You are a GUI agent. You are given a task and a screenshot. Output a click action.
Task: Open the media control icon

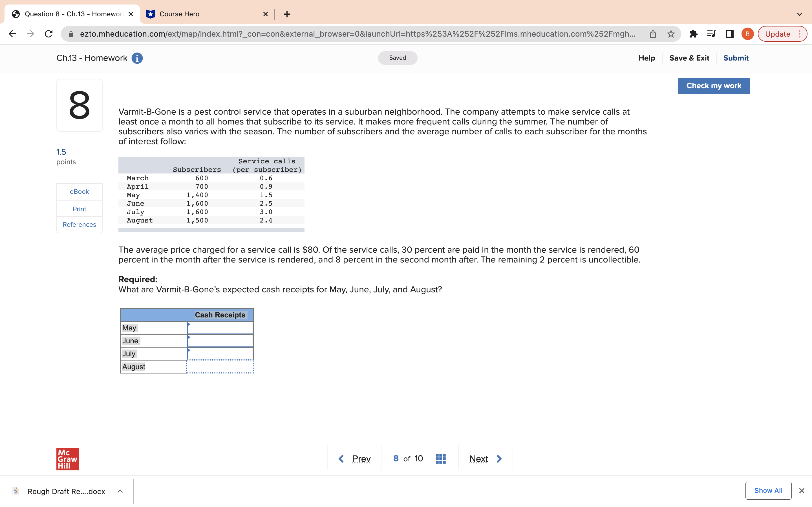(x=711, y=34)
